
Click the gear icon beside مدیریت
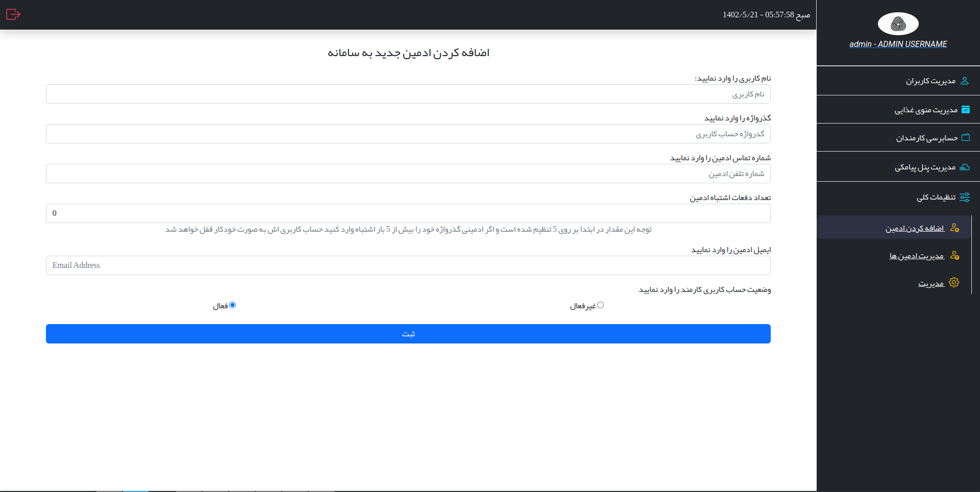(x=954, y=282)
